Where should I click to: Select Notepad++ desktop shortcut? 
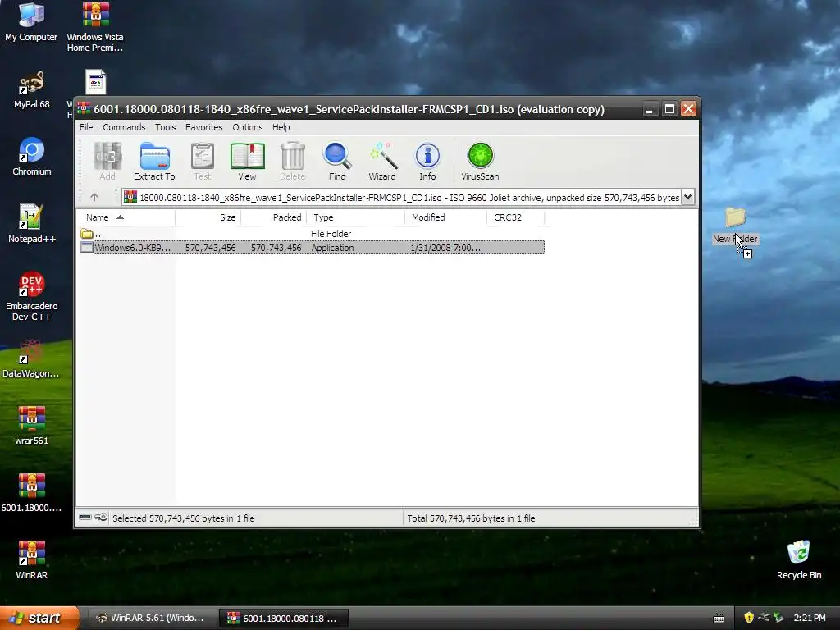tap(32, 224)
